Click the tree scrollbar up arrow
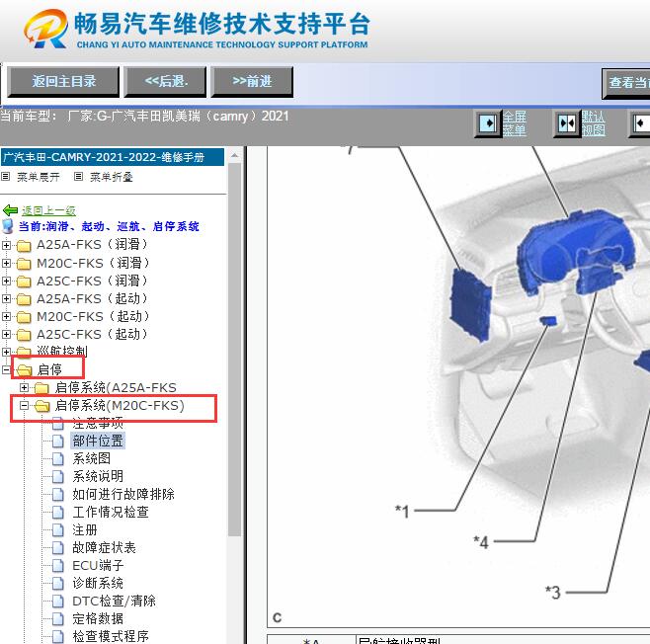The height and width of the screenshot is (644, 650). [235, 155]
